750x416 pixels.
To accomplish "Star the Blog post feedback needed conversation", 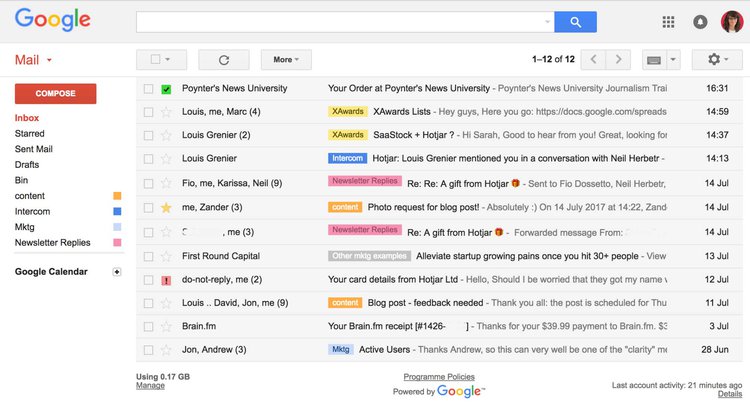I will (166, 303).
